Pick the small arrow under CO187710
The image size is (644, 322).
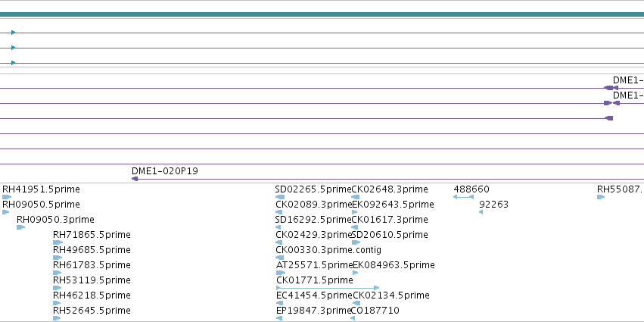[x=353, y=318]
